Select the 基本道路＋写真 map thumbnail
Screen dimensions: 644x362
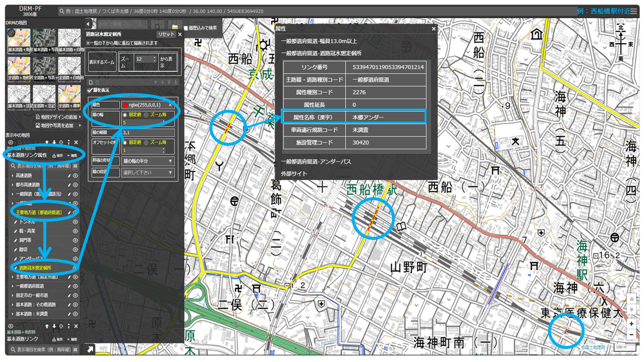(44, 41)
